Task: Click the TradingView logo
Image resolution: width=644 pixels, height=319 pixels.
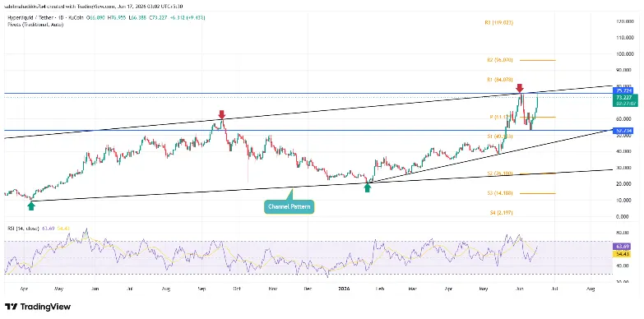Action: click(38, 307)
